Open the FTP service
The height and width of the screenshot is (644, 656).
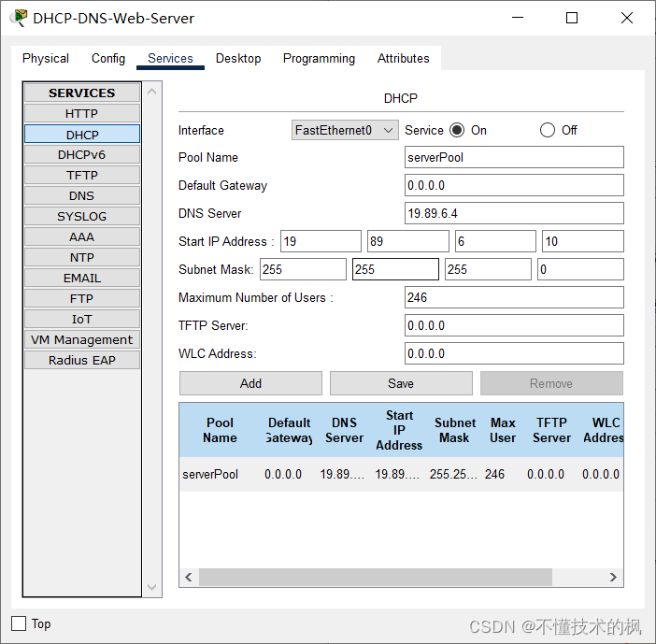click(x=82, y=299)
